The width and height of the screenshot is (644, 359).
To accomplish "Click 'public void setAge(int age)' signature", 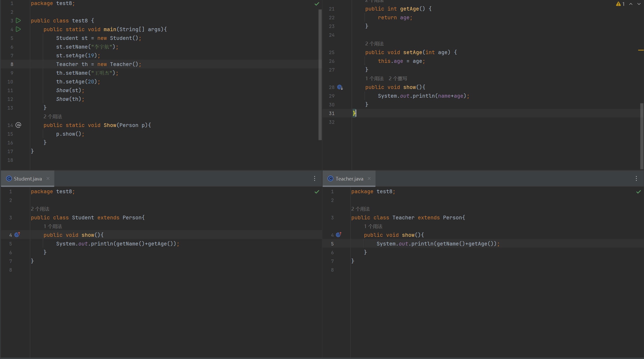I will [411, 52].
